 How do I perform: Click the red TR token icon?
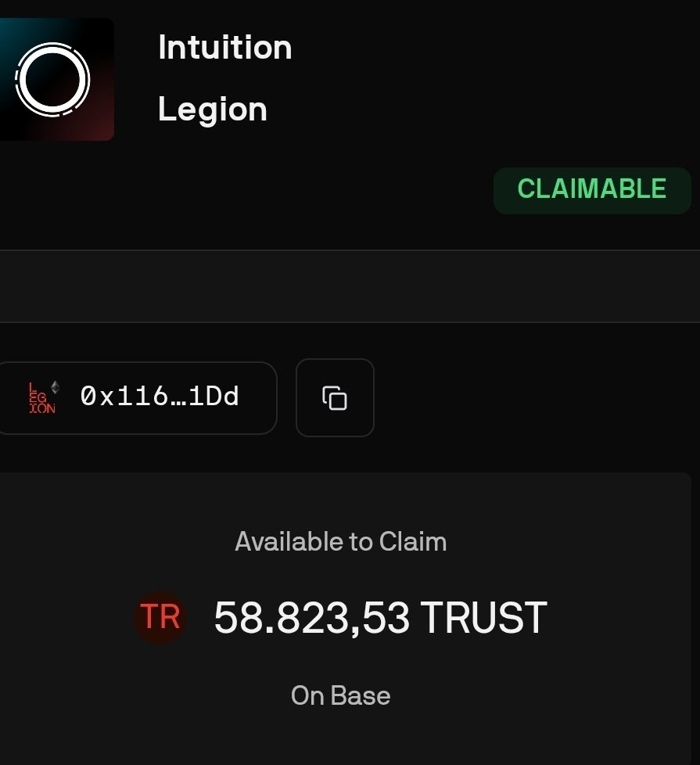coord(160,617)
